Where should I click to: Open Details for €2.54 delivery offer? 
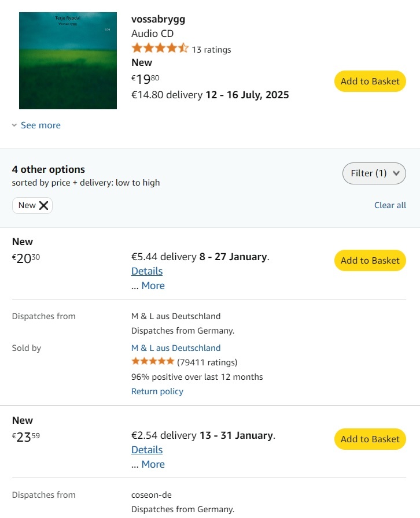(x=147, y=450)
